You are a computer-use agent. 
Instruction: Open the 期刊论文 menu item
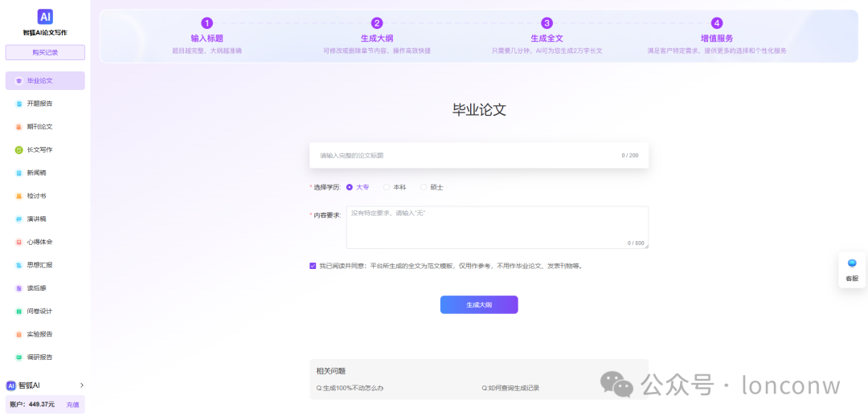tap(45, 127)
